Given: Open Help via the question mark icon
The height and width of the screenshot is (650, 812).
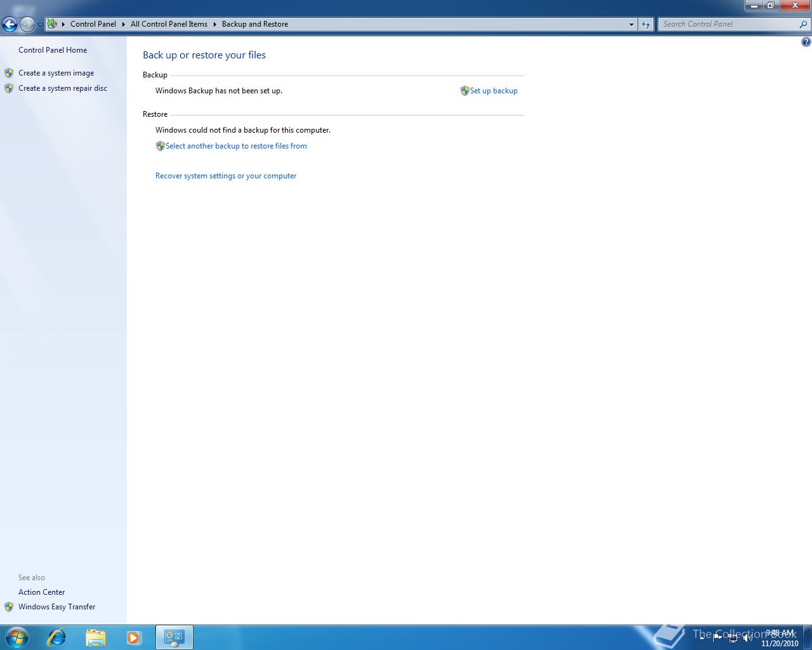Looking at the screenshot, I should pyautogui.click(x=806, y=43).
